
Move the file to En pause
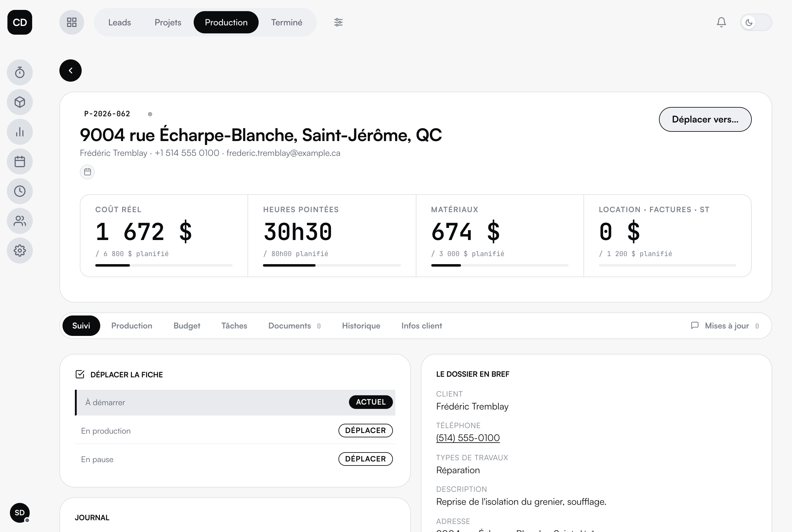[x=365, y=459]
